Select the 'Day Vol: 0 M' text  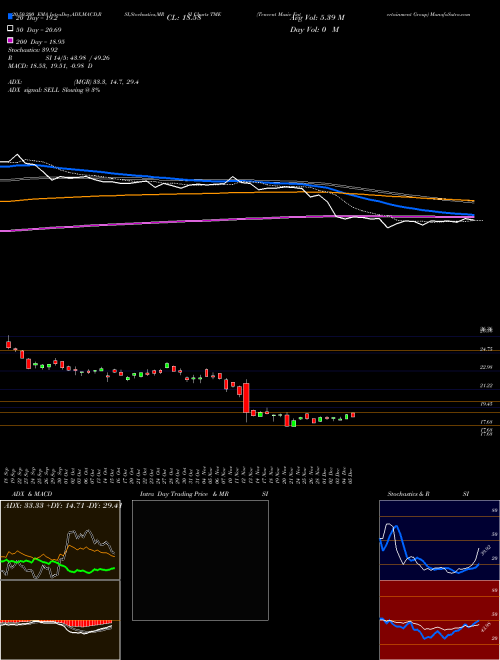click(x=314, y=29)
